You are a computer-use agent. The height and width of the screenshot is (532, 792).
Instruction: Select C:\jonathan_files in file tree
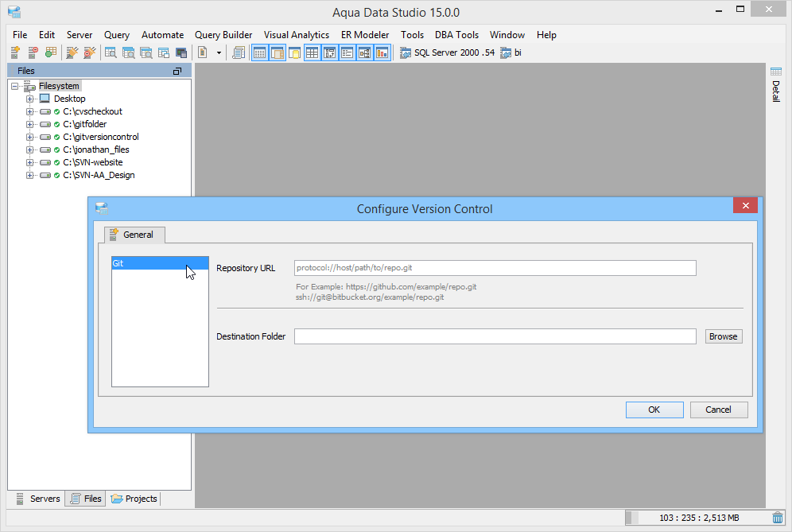(96, 150)
